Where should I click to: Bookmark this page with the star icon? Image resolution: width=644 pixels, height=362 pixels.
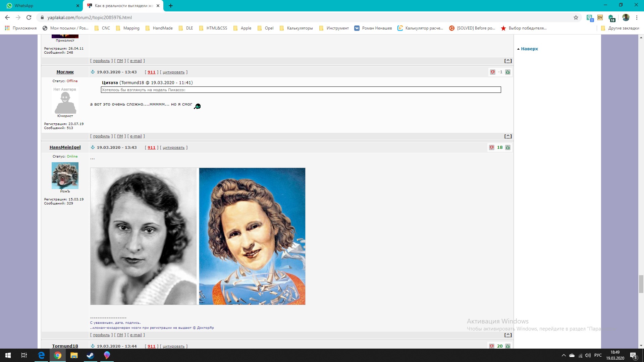(576, 17)
